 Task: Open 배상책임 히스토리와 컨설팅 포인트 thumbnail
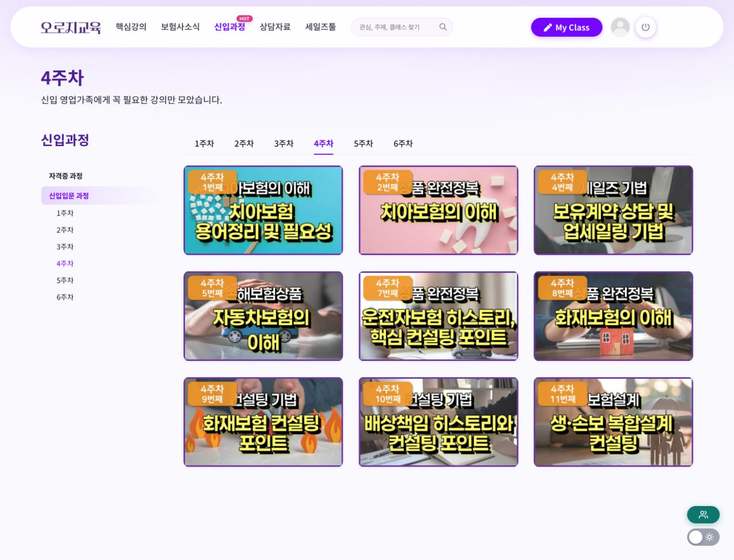[x=438, y=422]
